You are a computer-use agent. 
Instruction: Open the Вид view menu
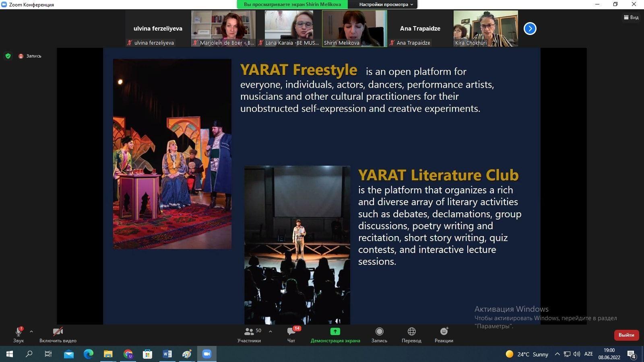[631, 17]
